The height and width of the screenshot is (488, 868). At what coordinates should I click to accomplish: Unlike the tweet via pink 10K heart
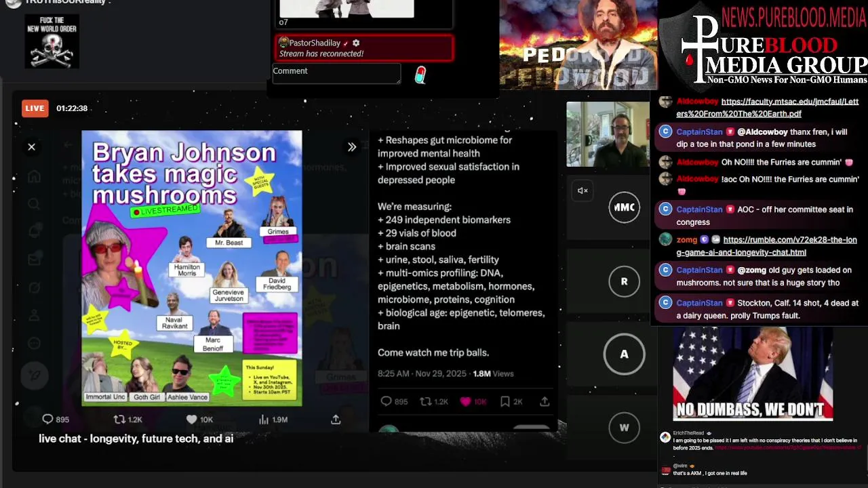[473, 402]
